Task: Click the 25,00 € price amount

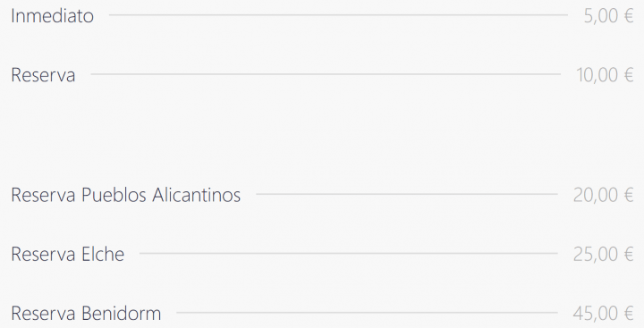Action: [x=604, y=255]
